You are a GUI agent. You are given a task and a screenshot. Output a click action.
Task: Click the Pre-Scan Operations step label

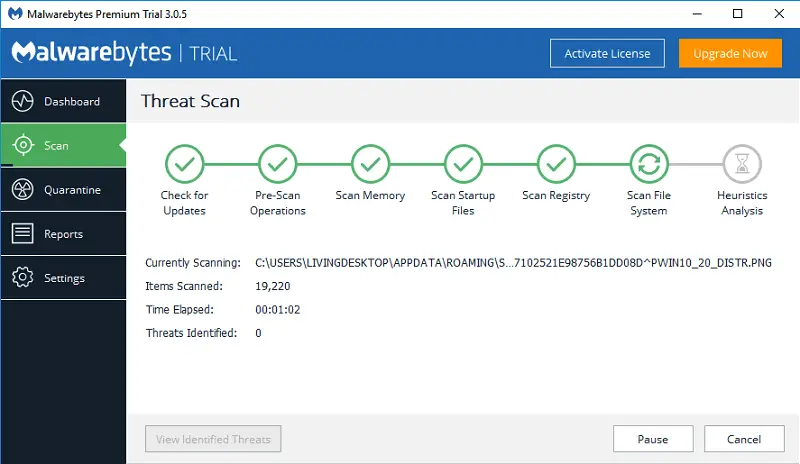pyautogui.click(x=278, y=203)
